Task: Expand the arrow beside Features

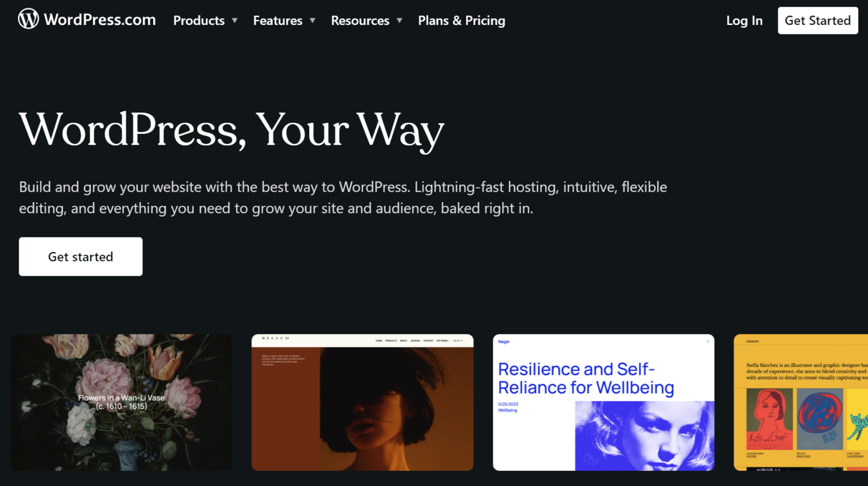Action: tap(313, 21)
